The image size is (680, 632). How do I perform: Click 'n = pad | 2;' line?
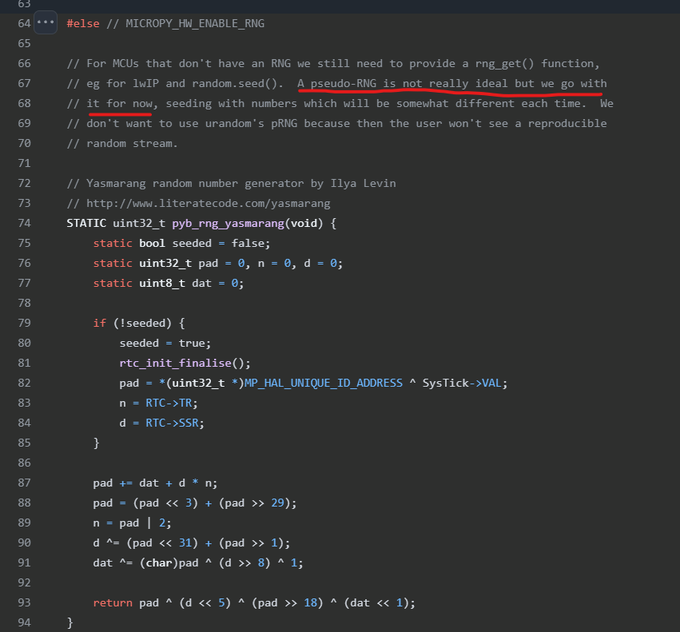[x=132, y=523]
